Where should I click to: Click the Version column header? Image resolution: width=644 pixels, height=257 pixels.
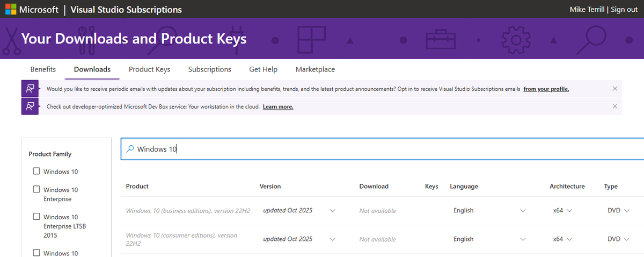click(270, 186)
